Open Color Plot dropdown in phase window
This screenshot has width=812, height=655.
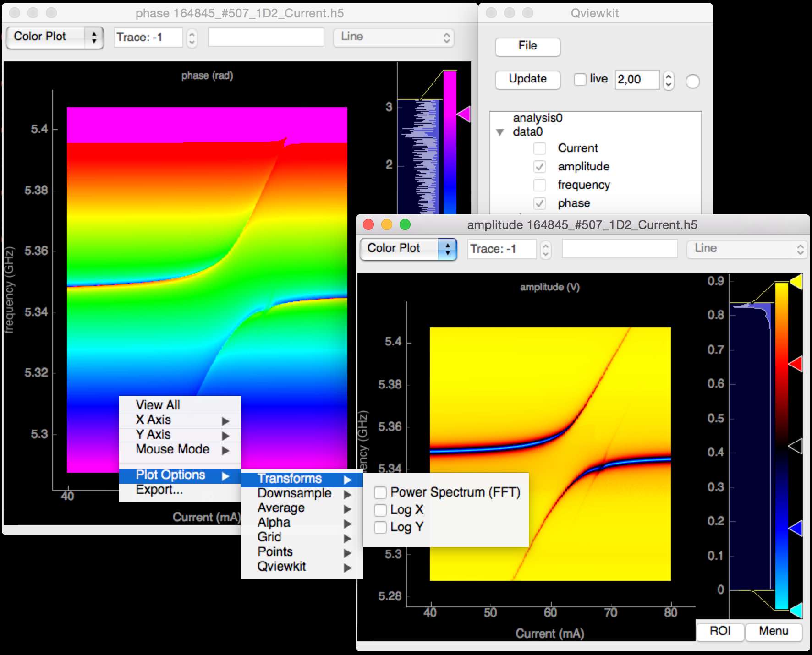pos(55,37)
